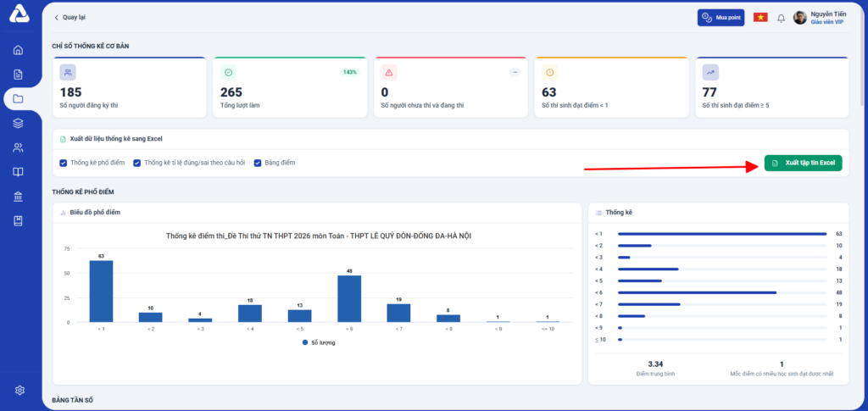Image resolution: width=868 pixels, height=411 pixels.
Task: Open language selector Vietnam flag
Action: click(x=760, y=18)
